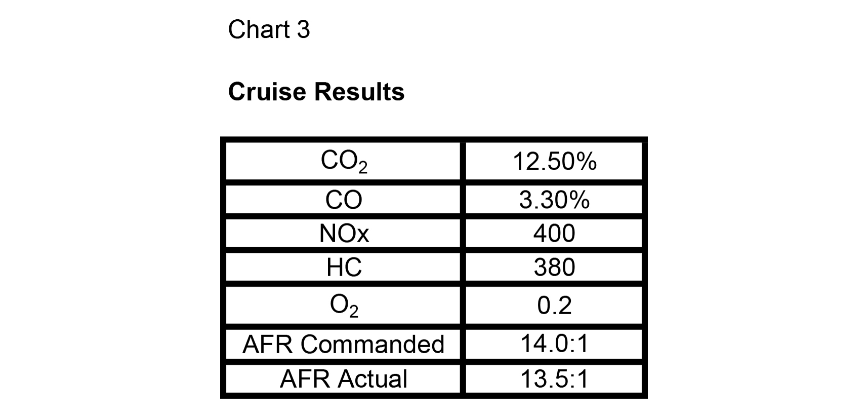
Task: Select the NOx value 400
Action: point(554,233)
